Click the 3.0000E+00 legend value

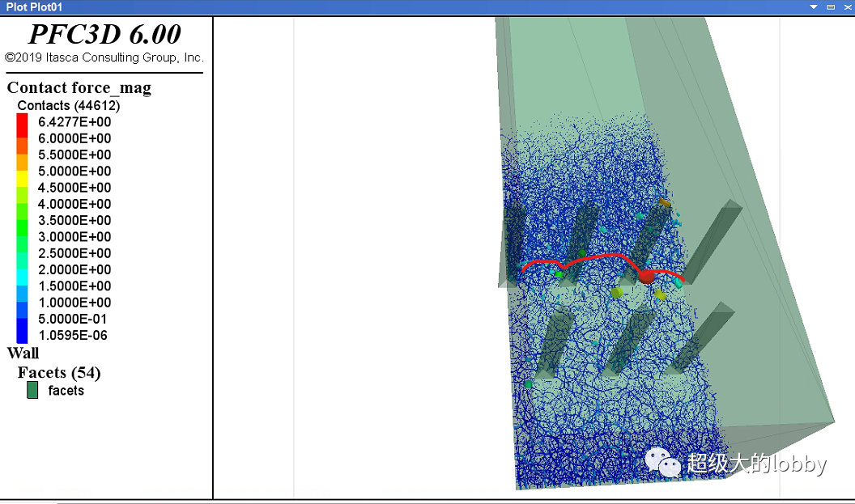tap(74, 236)
